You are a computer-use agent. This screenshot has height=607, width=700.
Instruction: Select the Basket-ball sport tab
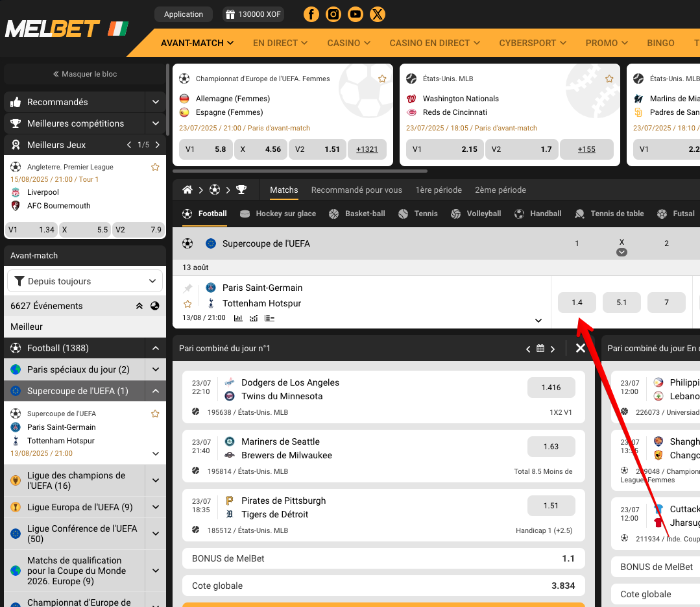[x=357, y=214]
